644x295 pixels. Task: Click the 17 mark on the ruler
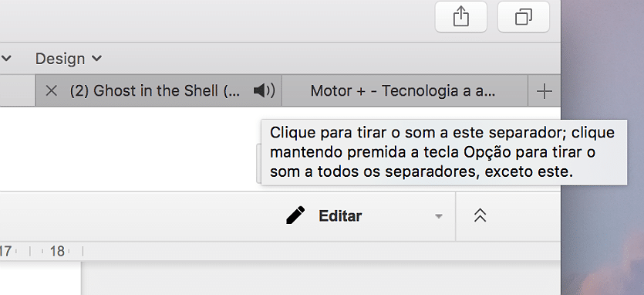(x=5, y=251)
